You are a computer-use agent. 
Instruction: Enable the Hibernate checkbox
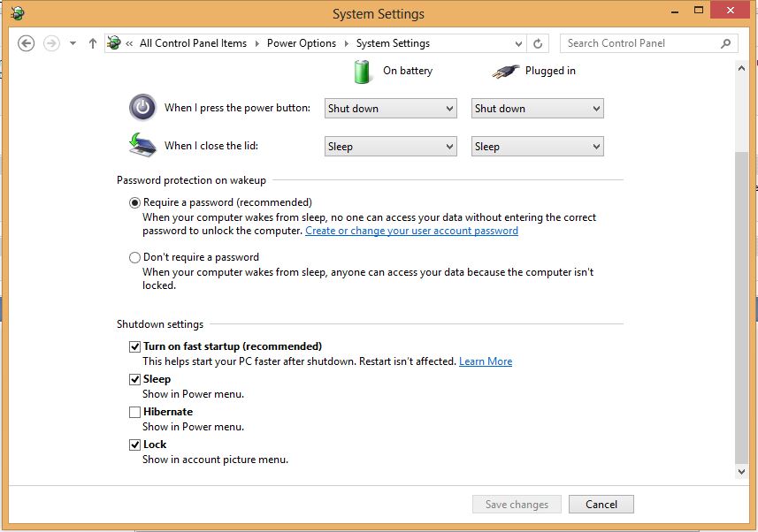(134, 412)
